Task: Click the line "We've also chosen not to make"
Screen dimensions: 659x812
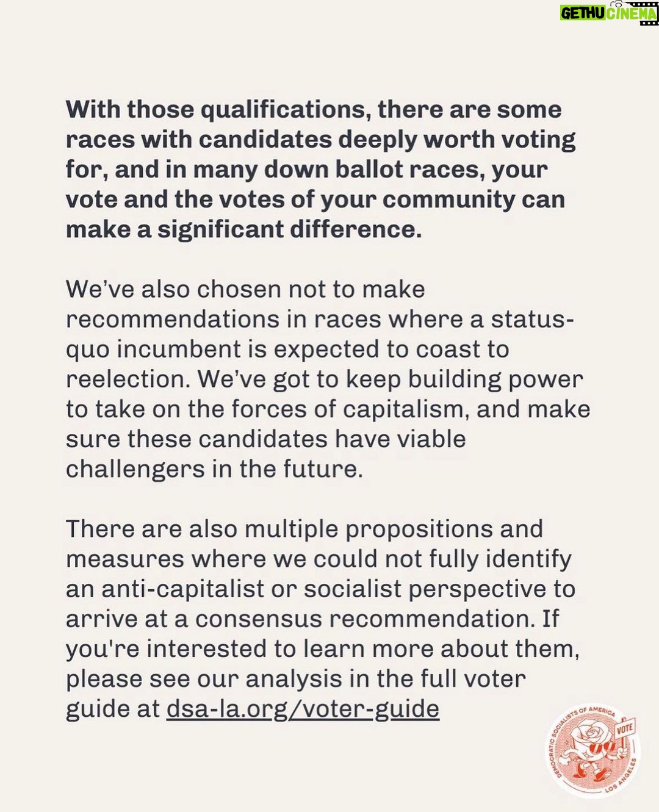Action: click(245, 289)
